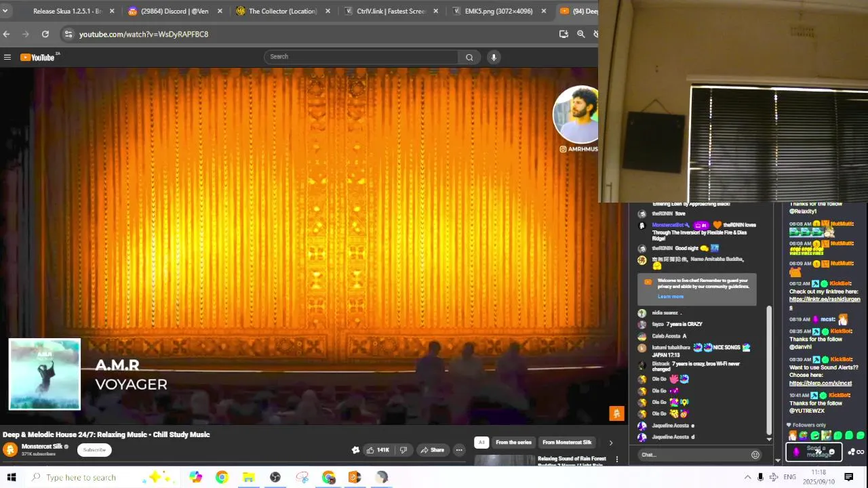The width and height of the screenshot is (868, 488).
Task: Open the Windows Start menu
Action: [11, 477]
